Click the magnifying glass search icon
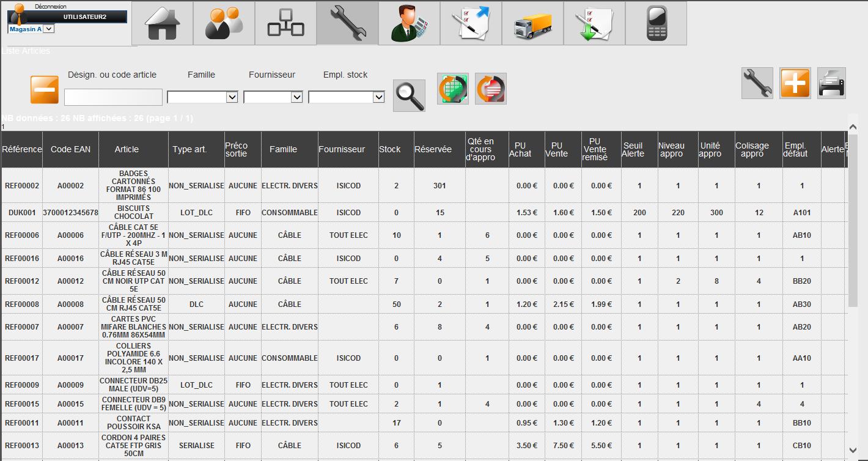Screen dimensions: 868x461 (409, 95)
